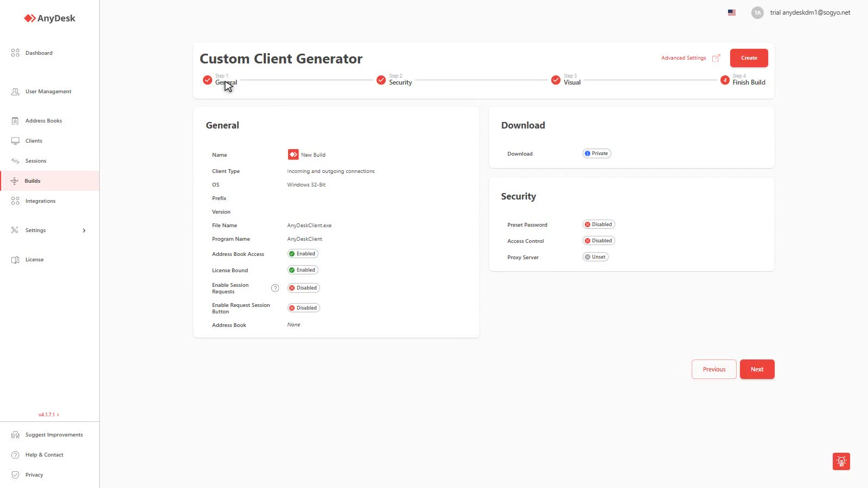Open the License page

34,260
